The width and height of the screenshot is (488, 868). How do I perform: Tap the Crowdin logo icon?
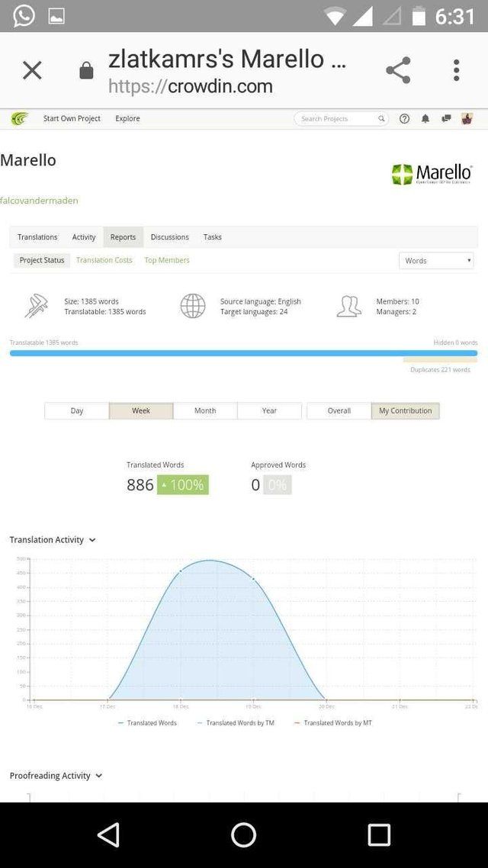20,118
